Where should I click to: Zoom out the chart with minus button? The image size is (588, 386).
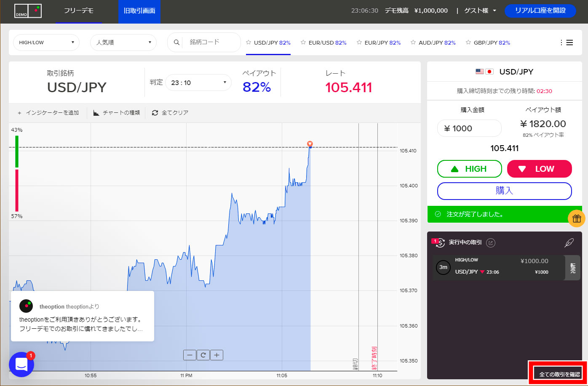pyautogui.click(x=190, y=355)
